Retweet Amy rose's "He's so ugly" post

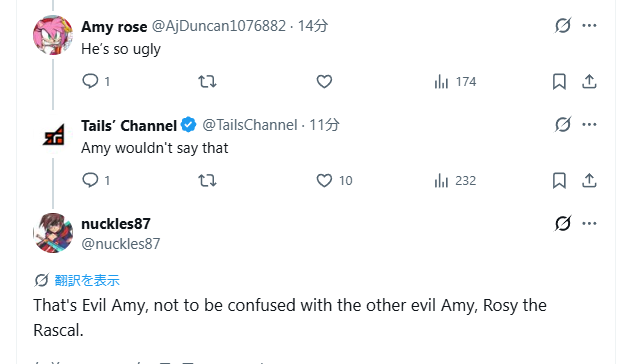(x=207, y=81)
